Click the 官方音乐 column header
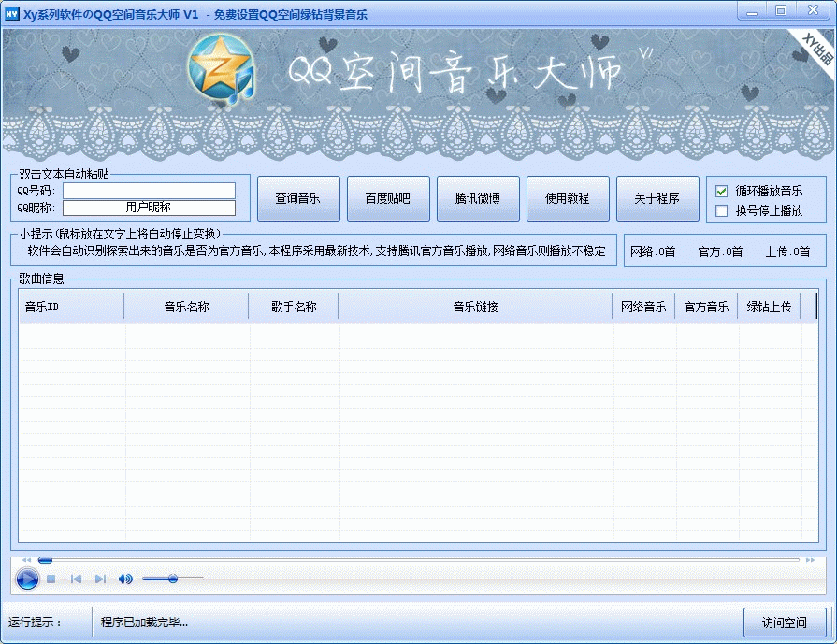 (706, 307)
